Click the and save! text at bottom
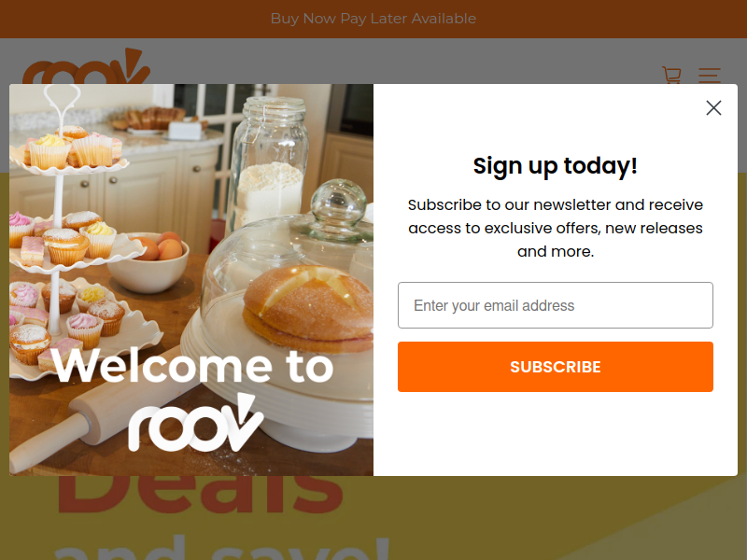This screenshot has height=560, width=747. point(222,548)
